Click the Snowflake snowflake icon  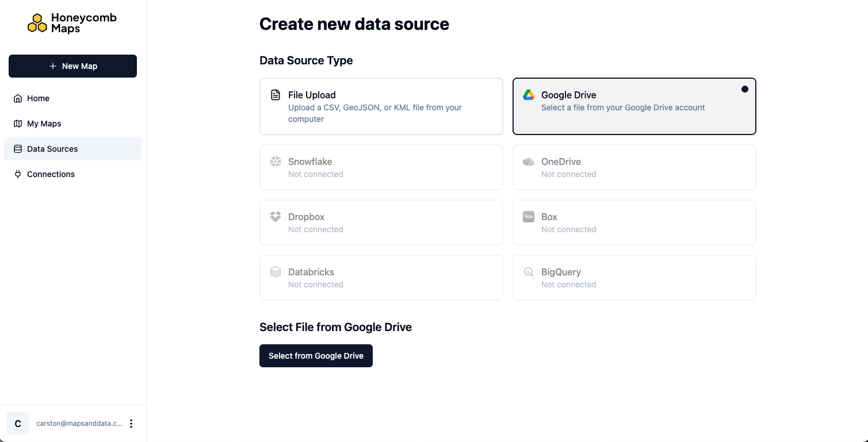coord(276,162)
